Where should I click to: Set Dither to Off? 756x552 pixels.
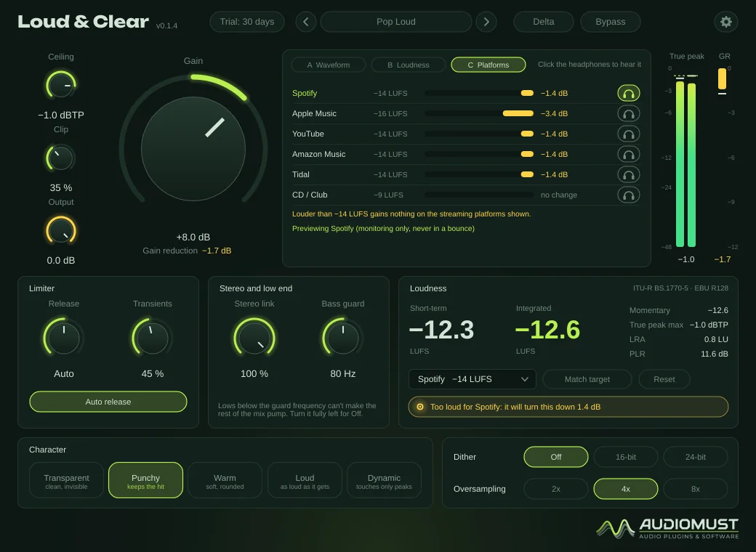[556, 457]
